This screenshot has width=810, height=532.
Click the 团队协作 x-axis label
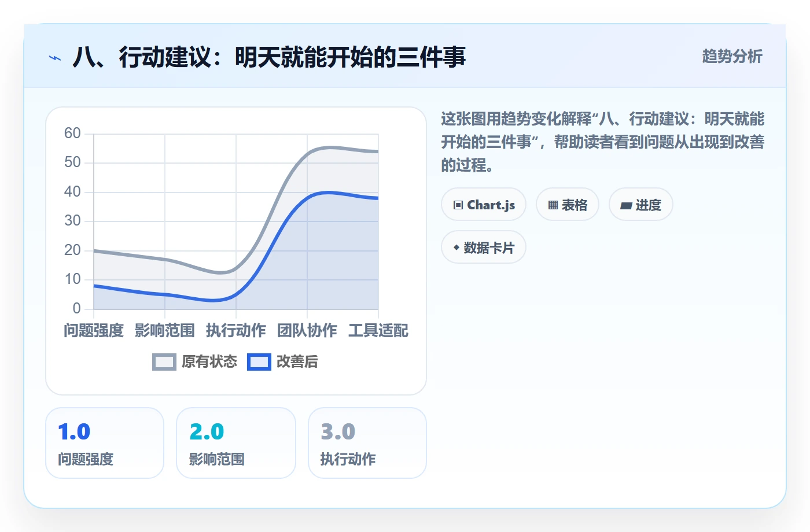(x=307, y=331)
